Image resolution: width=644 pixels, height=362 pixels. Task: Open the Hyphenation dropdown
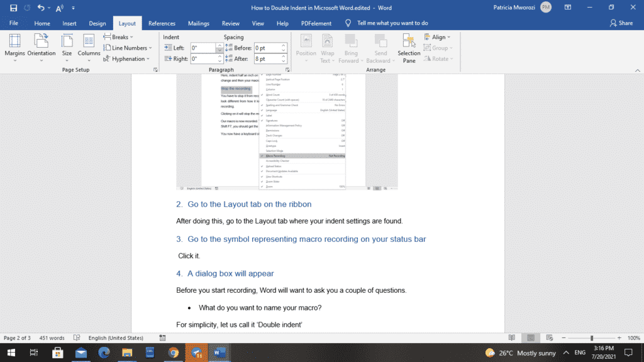pyautogui.click(x=126, y=58)
